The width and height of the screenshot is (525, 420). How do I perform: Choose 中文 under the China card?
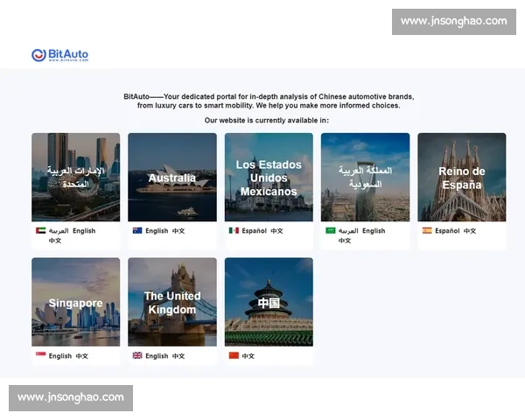(248, 356)
